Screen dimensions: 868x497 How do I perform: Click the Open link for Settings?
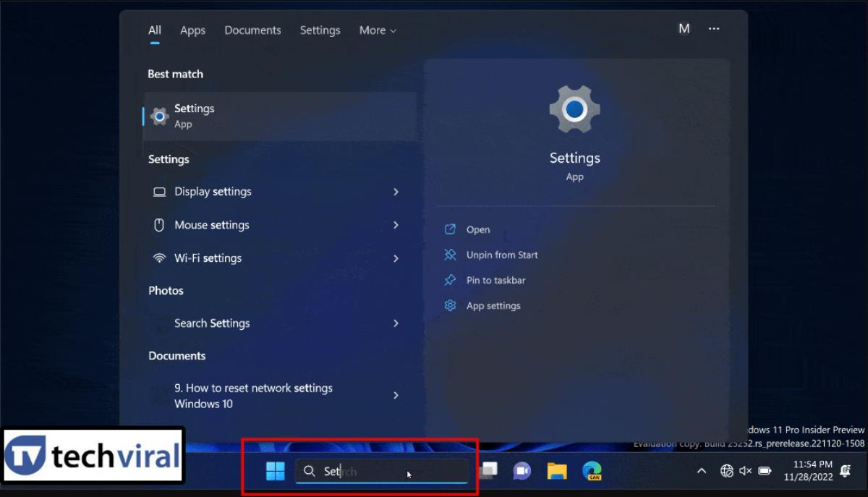(x=477, y=229)
